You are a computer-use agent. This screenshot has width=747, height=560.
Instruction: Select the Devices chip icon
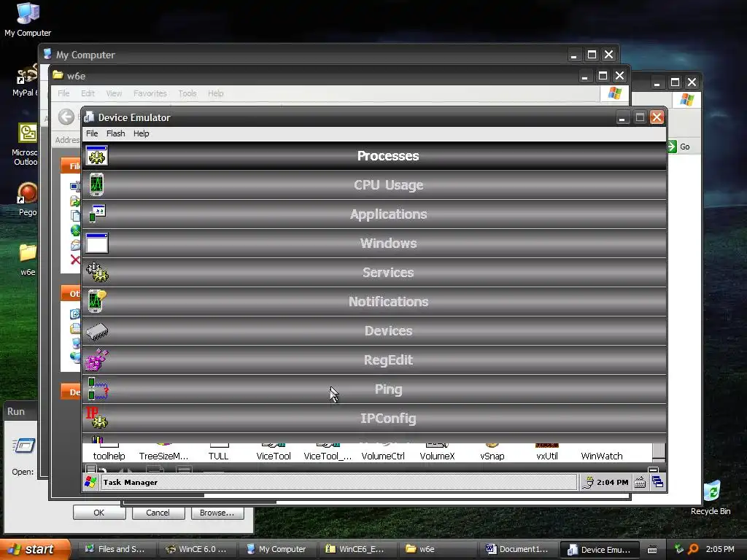pos(97,331)
